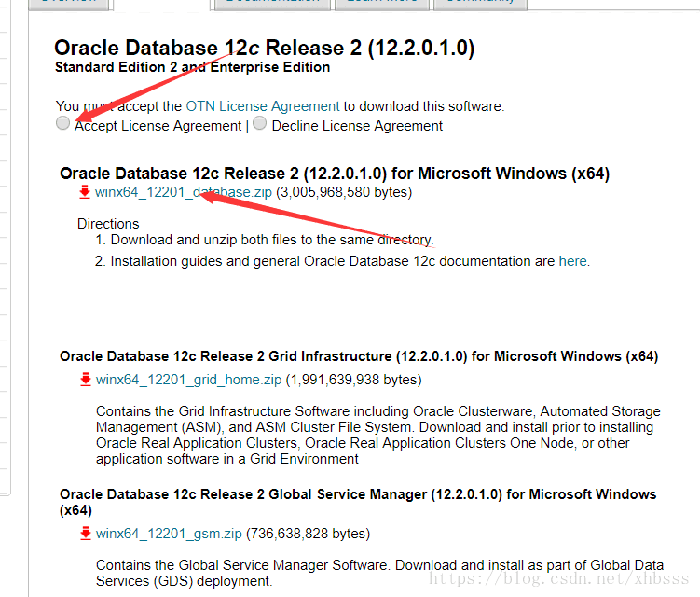
Task: Open the Community tab
Action: pyautogui.click(x=480, y=4)
